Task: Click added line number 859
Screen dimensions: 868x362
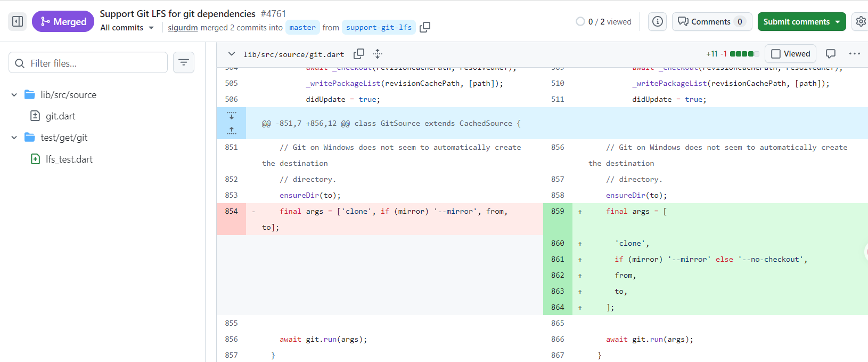Action: [x=558, y=211]
